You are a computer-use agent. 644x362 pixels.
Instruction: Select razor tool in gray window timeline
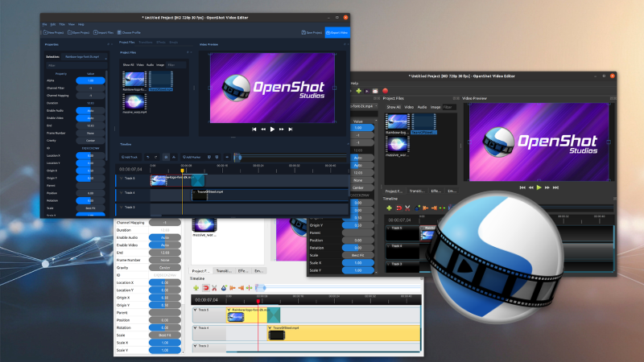(407, 208)
